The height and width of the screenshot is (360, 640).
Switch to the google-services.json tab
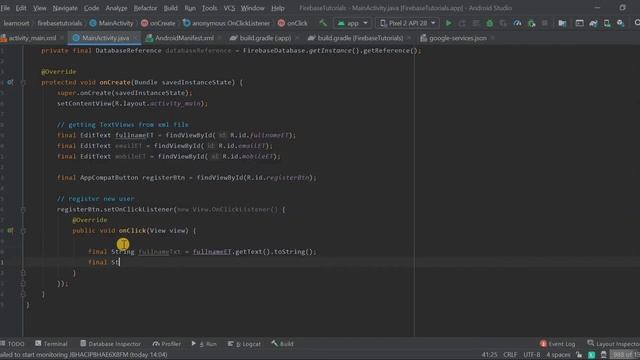[x=457, y=38]
